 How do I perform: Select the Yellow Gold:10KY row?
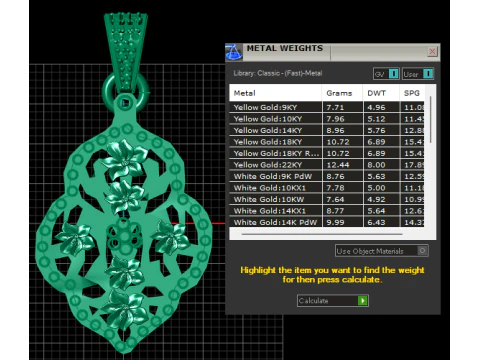pyautogui.click(x=327, y=119)
